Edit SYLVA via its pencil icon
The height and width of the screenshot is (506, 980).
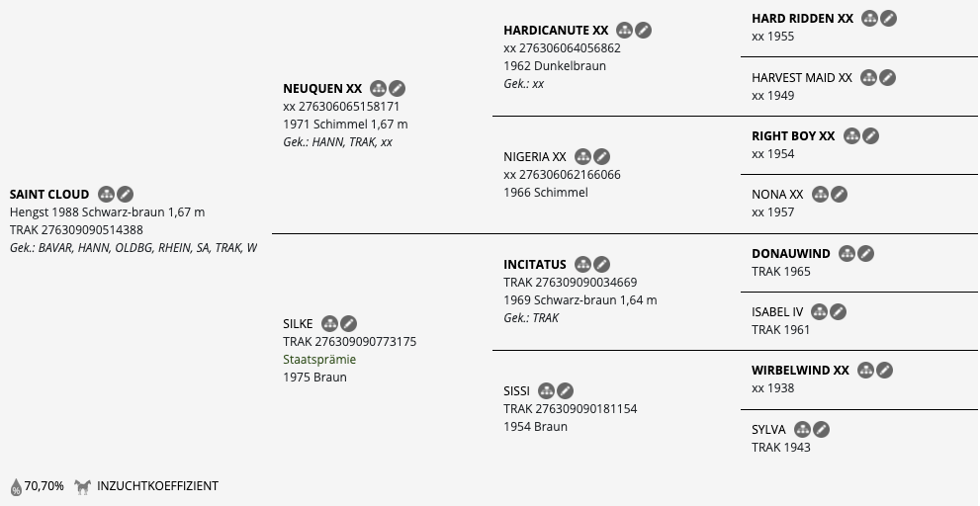(821, 430)
